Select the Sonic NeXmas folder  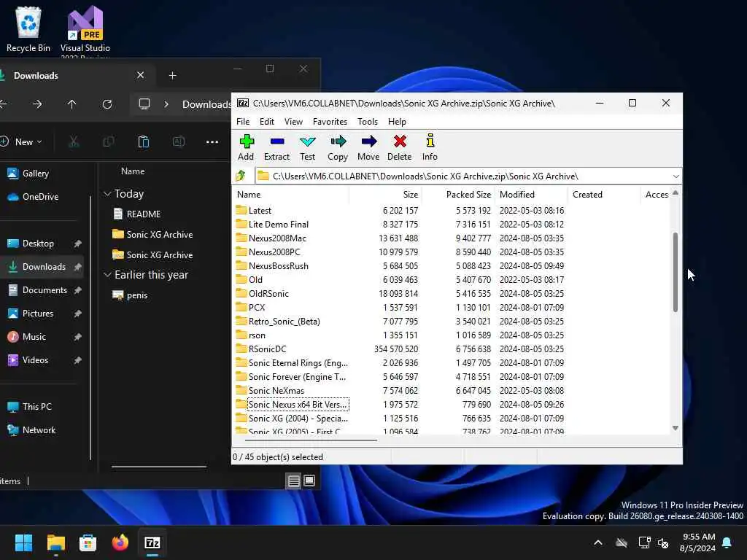(x=276, y=391)
